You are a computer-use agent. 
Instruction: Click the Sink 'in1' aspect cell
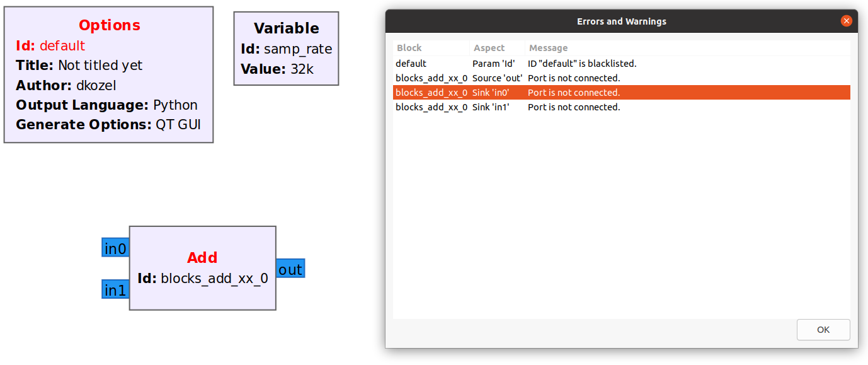coord(498,107)
